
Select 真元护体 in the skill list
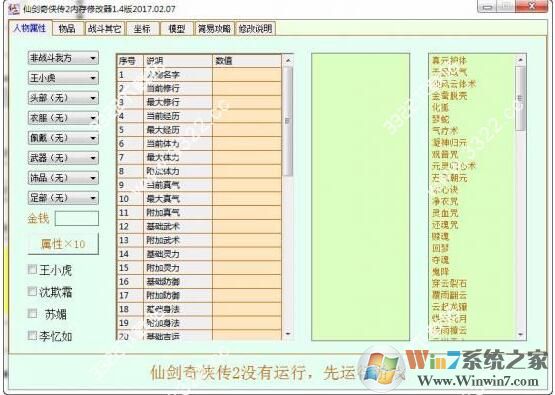point(449,61)
